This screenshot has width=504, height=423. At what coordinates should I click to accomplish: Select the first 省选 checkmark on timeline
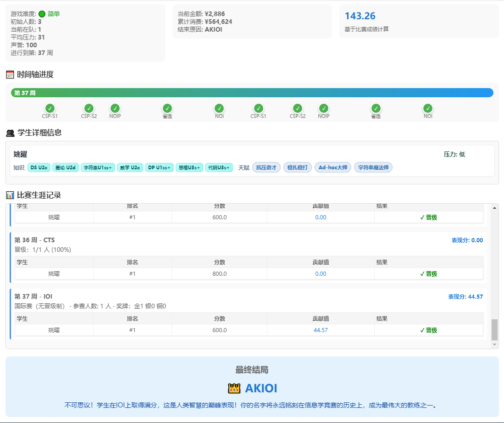pyautogui.click(x=167, y=108)
